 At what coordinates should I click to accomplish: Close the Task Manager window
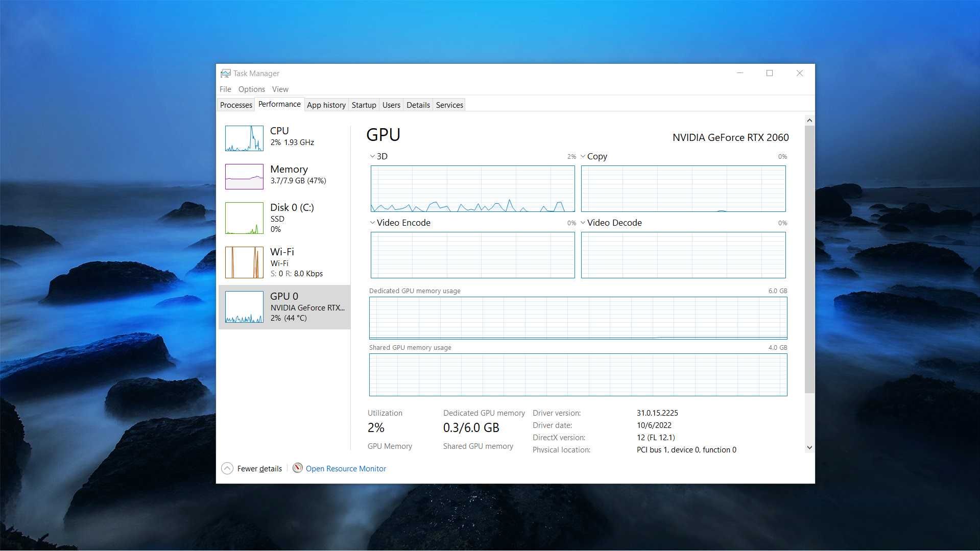800,73
